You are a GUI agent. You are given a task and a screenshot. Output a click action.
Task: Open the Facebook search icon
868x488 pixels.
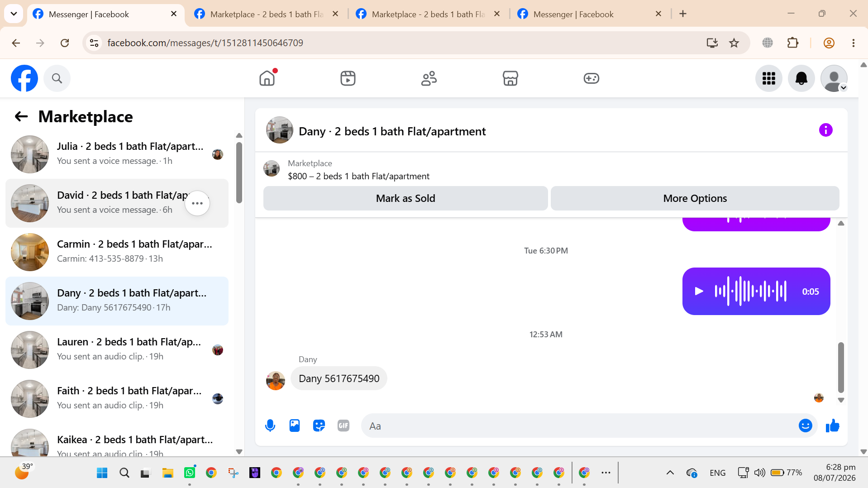pos(57,78)
